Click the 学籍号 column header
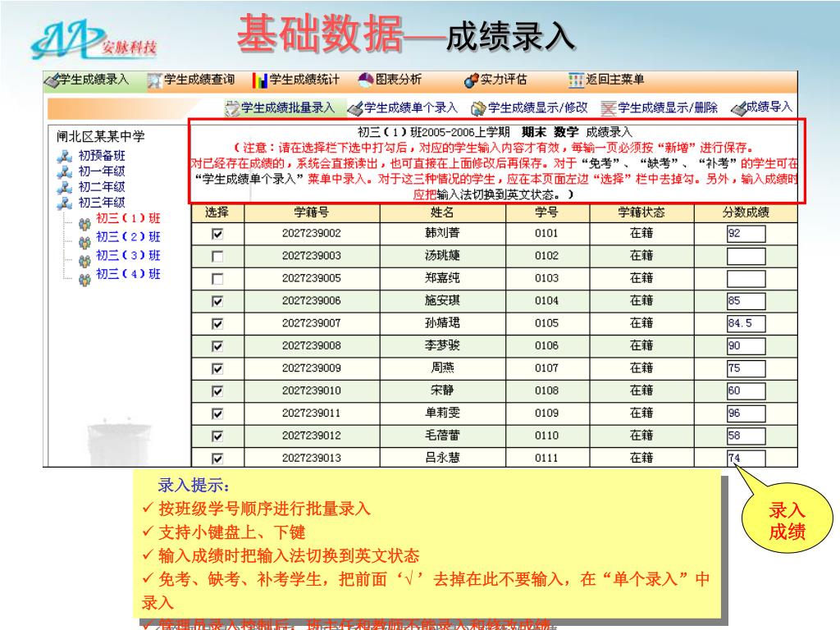This screenshot has width=840, height=630. (x=312, y=212)
